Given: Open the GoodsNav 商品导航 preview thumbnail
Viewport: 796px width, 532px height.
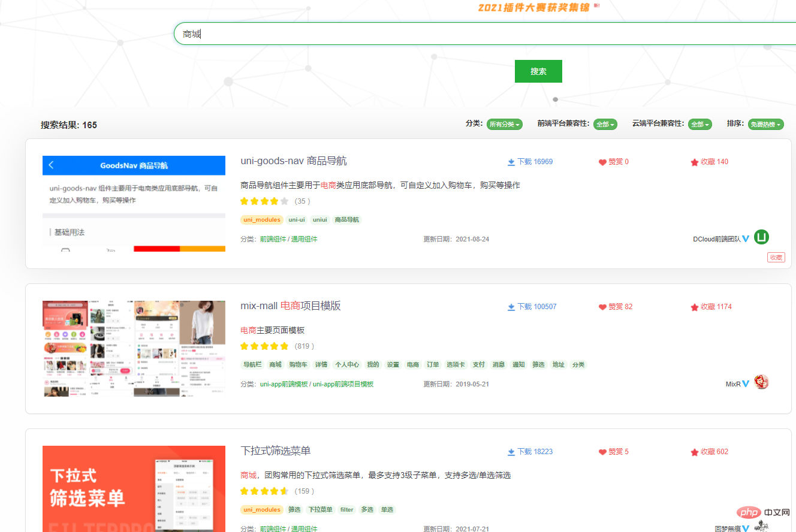Looking at the screenshot, I should (x=134, y=204).
